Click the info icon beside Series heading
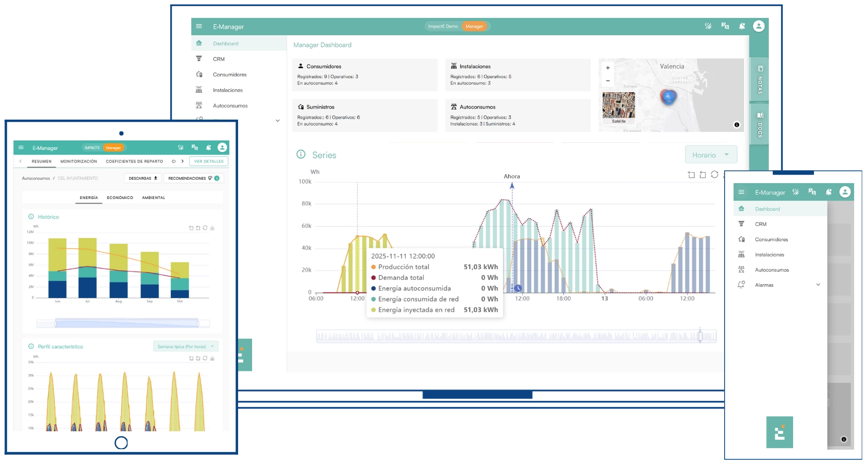 coord(301,154)
